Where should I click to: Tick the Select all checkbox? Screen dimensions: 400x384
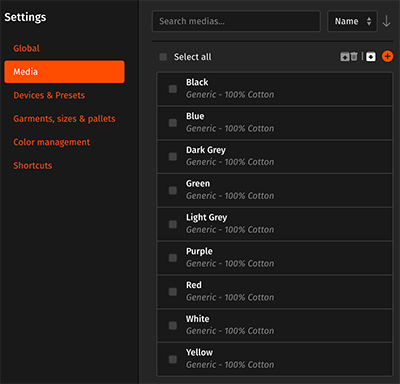163,57
